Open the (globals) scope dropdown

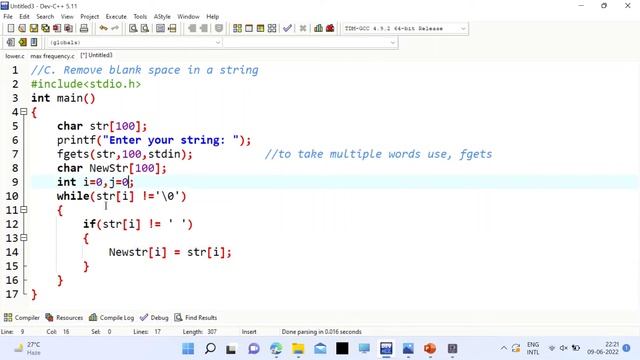pos(134,42)
